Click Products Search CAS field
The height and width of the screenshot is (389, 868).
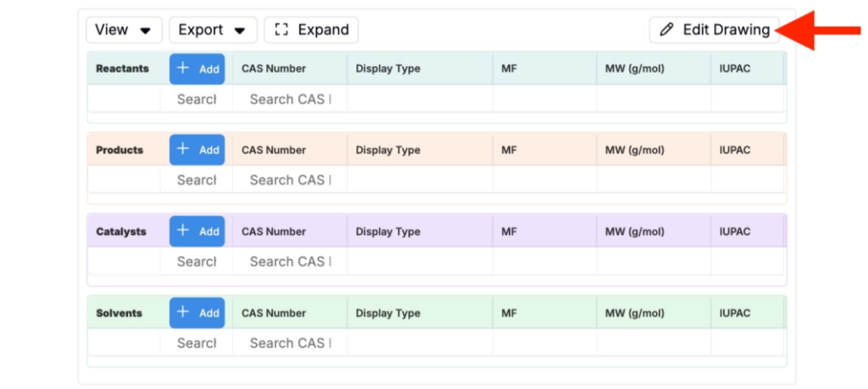[x=290, y=181]
